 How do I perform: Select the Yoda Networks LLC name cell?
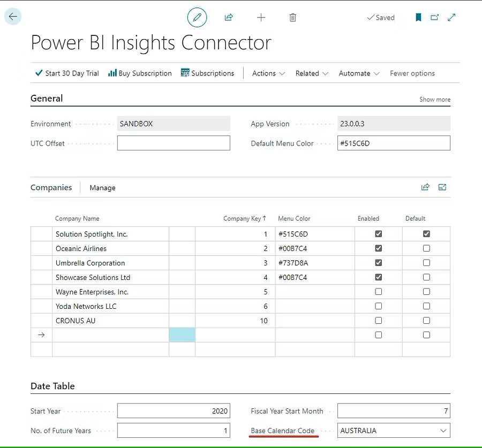111,306
